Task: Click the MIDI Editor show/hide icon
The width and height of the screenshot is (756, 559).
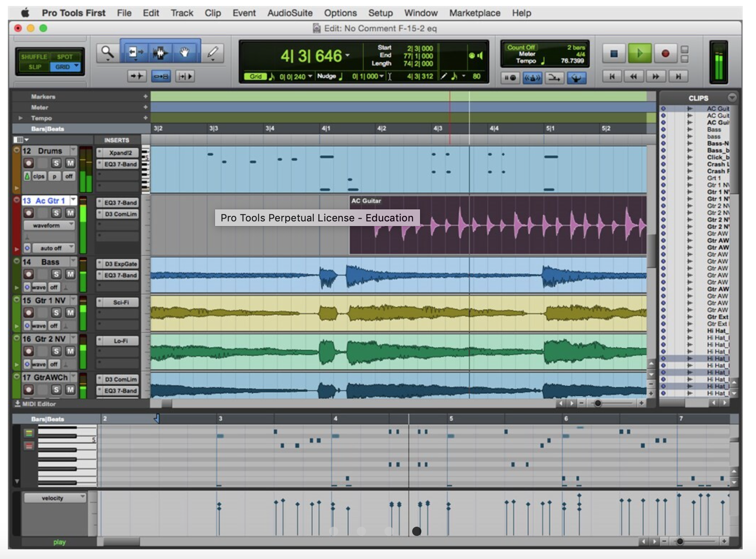Action: [18, 404]
